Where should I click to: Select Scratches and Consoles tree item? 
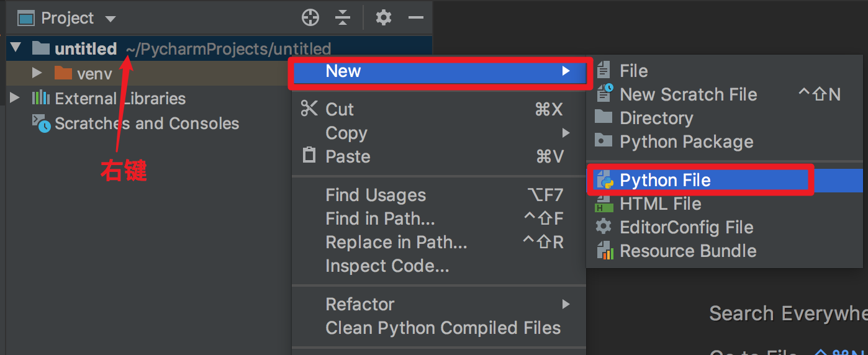point(147,124)
